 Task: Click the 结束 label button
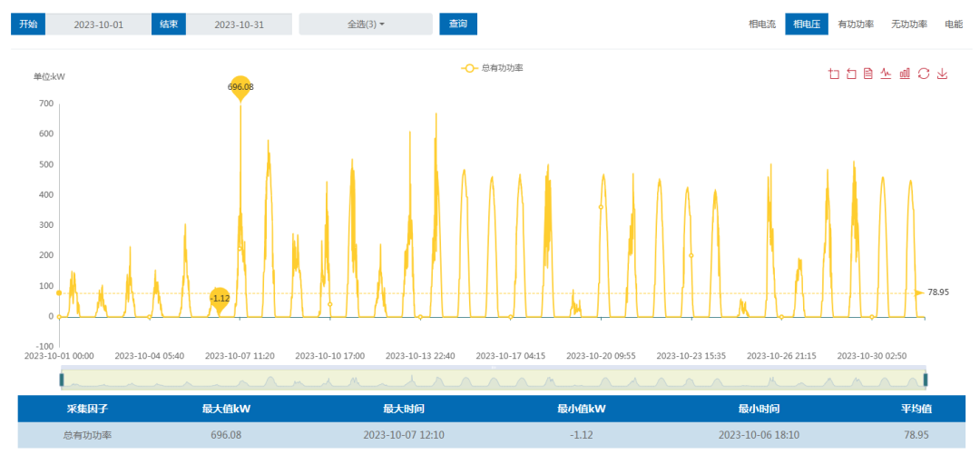pos(169,24)
